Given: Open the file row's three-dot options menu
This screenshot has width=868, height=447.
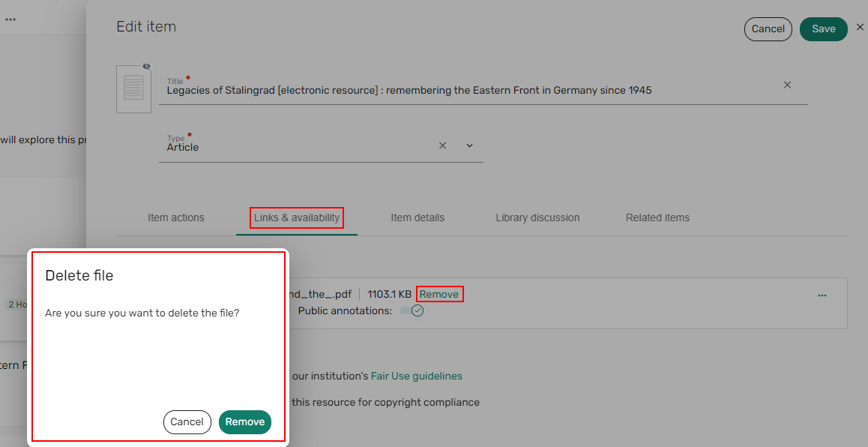Looking at the screenshot, I should pyautogui.click(x=822, y=295).
